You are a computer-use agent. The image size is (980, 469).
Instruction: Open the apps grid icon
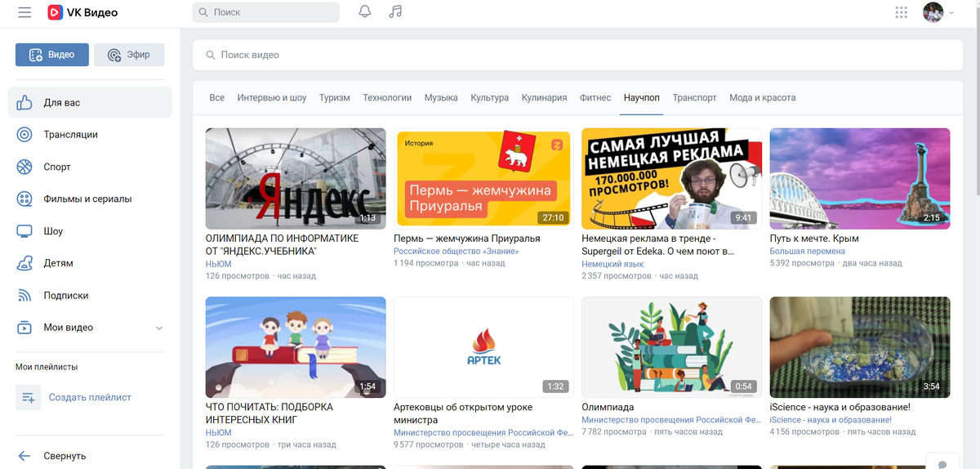pyautogui.click(x=902, y=12)
